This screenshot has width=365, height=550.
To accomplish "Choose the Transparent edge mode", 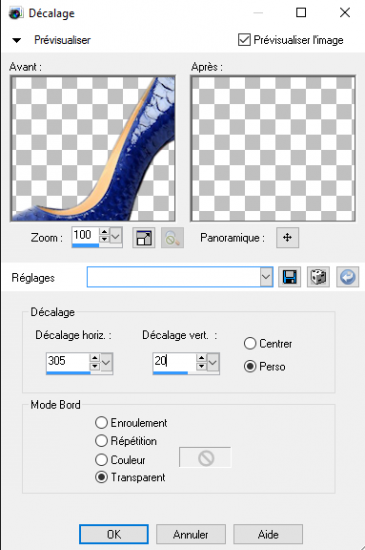I will coord(101,477).
